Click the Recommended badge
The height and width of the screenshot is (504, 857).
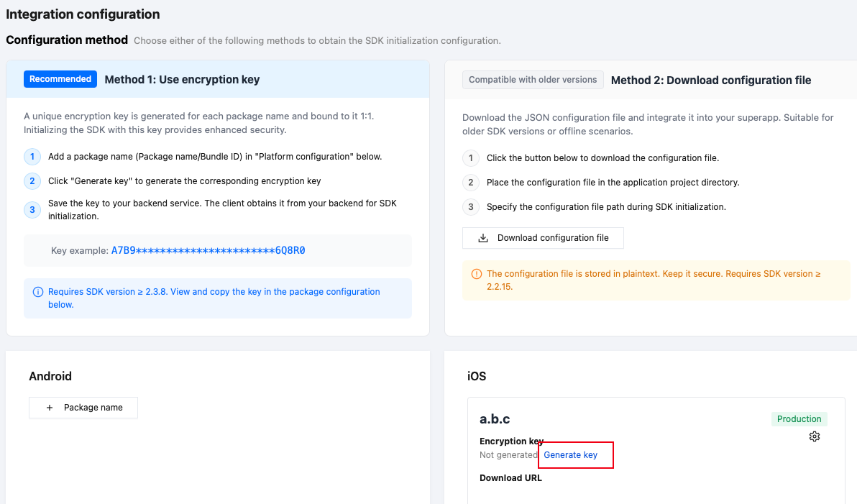click(x=60, y=79)
